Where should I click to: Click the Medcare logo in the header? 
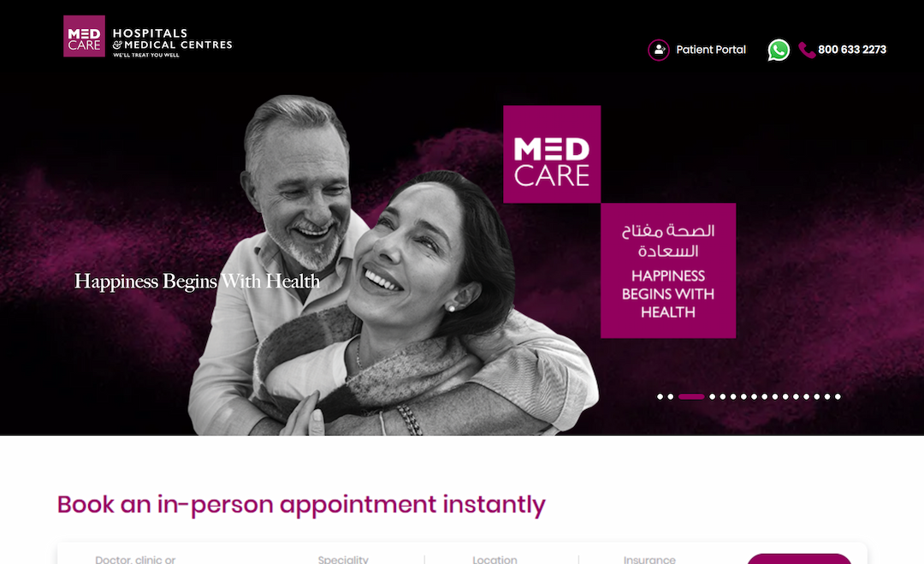(x=84, y=36)
